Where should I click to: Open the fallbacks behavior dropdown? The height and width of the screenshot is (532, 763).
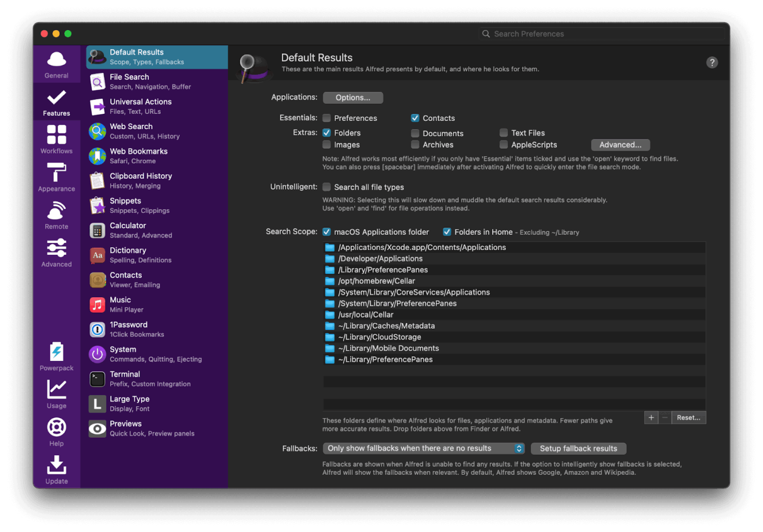(423, 448)
